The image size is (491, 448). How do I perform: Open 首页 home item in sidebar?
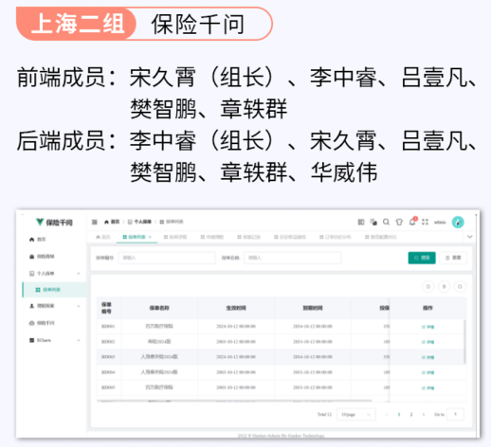pos(38,240)
